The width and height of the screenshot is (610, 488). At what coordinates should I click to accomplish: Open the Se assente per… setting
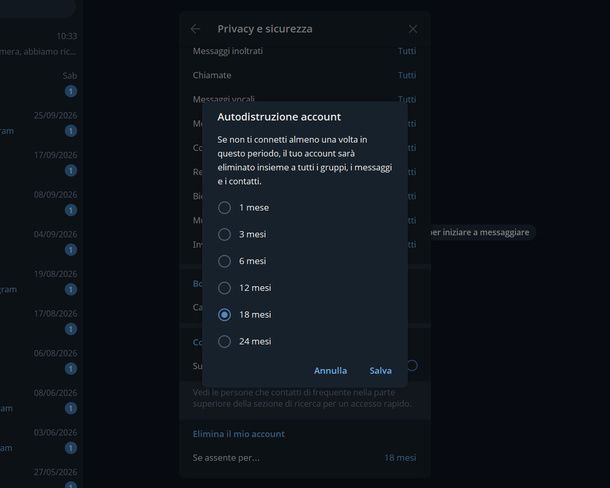coord(305,458)
